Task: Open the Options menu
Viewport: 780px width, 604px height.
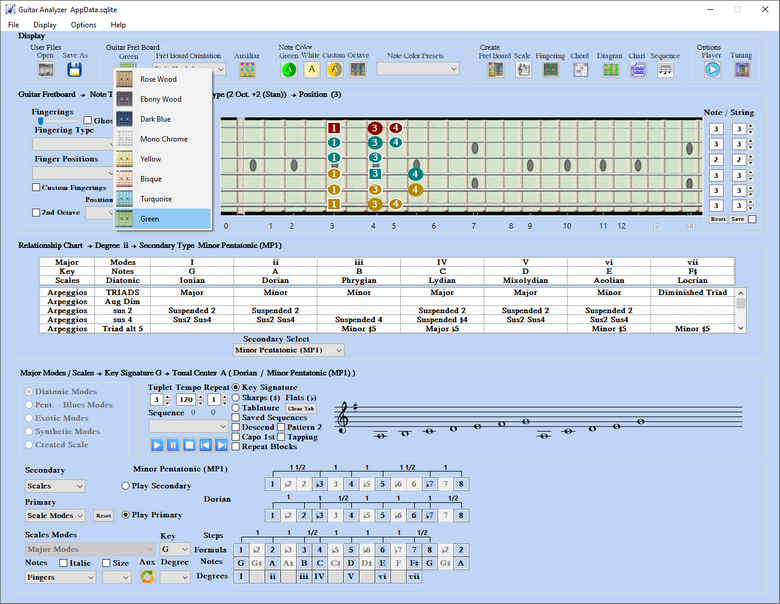Action: [84, 25]
